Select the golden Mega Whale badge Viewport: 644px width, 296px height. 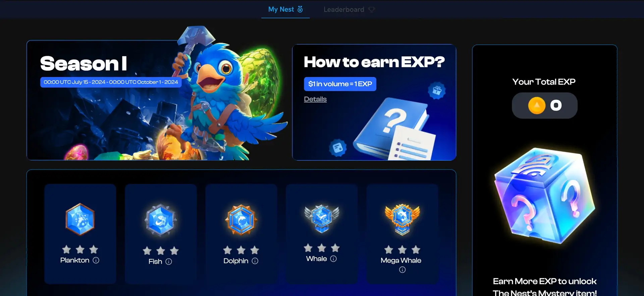402,219
